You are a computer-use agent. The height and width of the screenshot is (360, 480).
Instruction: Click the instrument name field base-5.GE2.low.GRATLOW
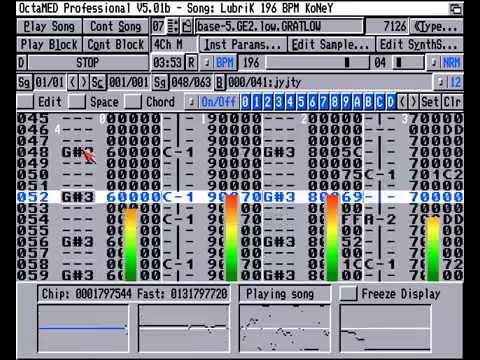click(279, 26)
